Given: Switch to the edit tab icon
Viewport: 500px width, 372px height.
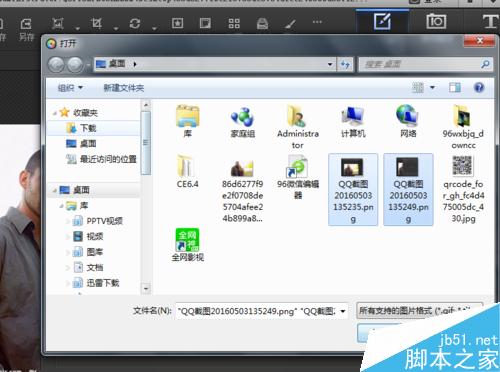Looking at the screenshot, I should 382,21.
